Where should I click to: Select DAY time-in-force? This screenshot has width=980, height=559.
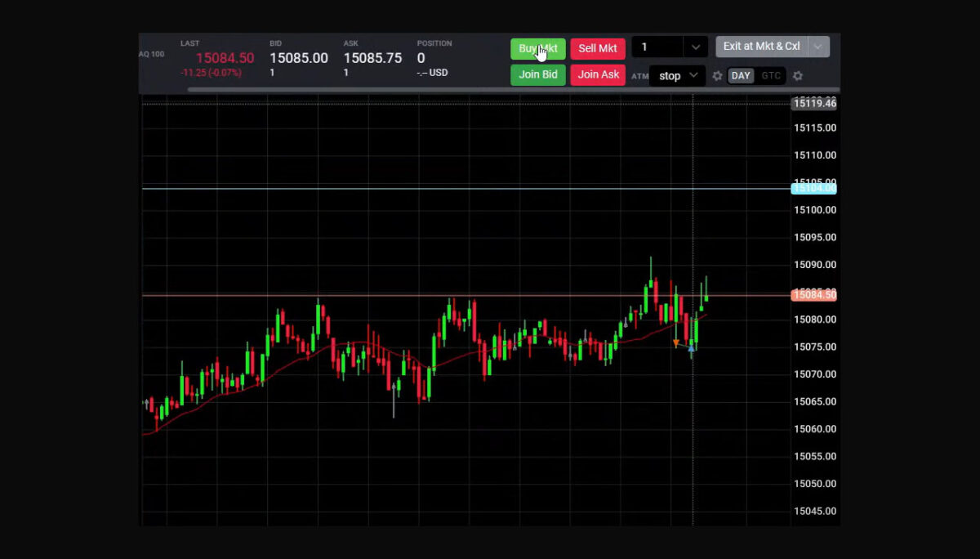[740, 75]
